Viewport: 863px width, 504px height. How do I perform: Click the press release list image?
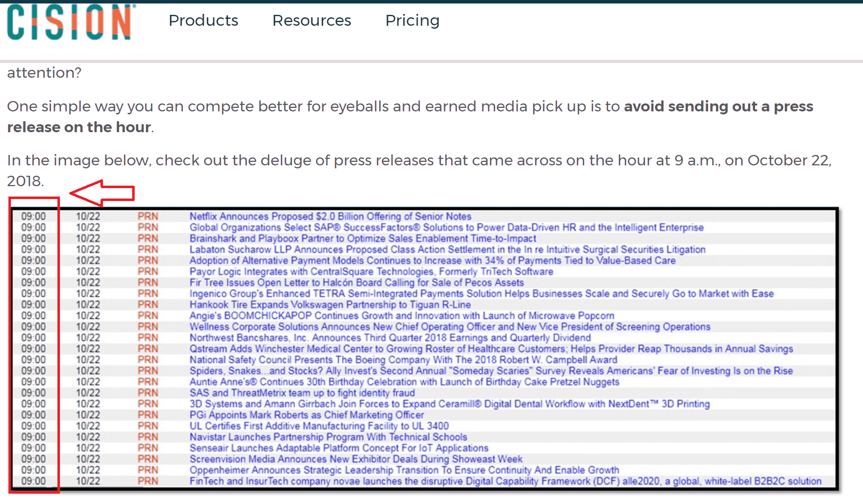pos(424,349)
